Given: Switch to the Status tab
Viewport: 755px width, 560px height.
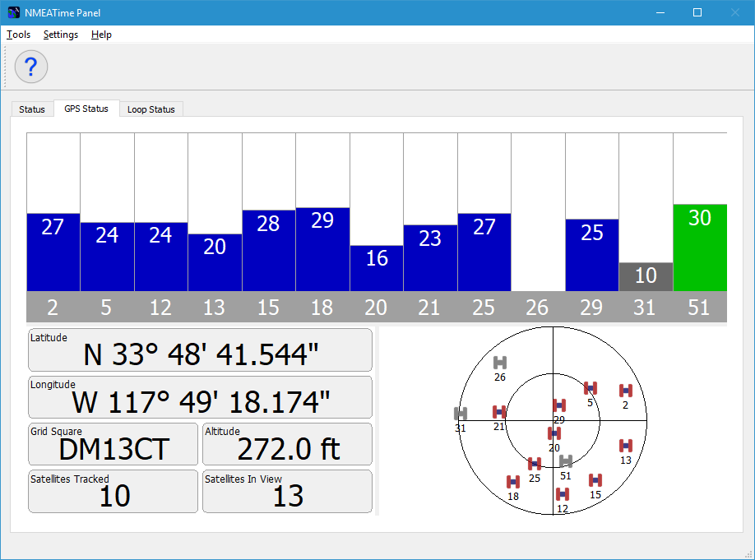Looking at the screenshot, I should point(32,109).
